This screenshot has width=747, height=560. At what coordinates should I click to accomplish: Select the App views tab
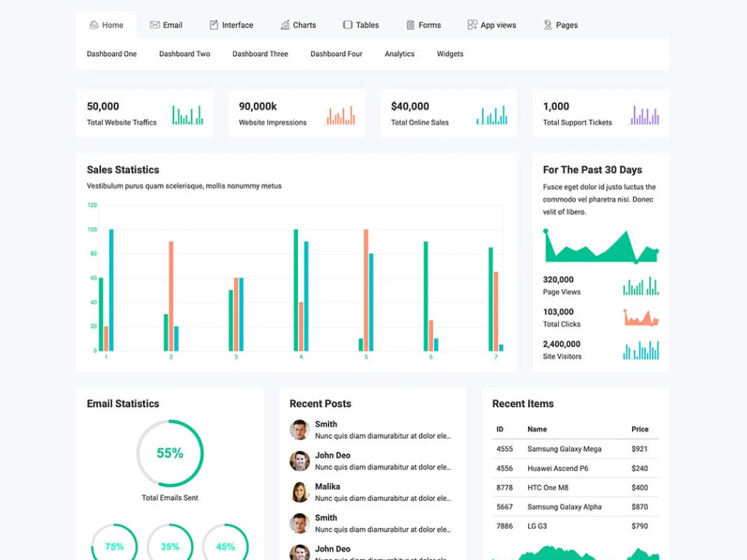pyautogui.click(x=492, y=25)
